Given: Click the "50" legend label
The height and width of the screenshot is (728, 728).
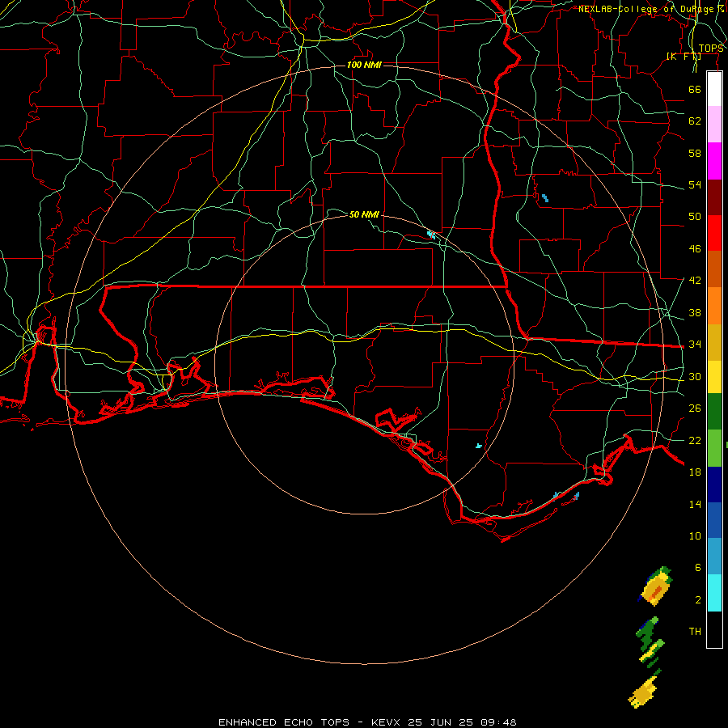Looking at the screenshot, I should tap(695, 216).
